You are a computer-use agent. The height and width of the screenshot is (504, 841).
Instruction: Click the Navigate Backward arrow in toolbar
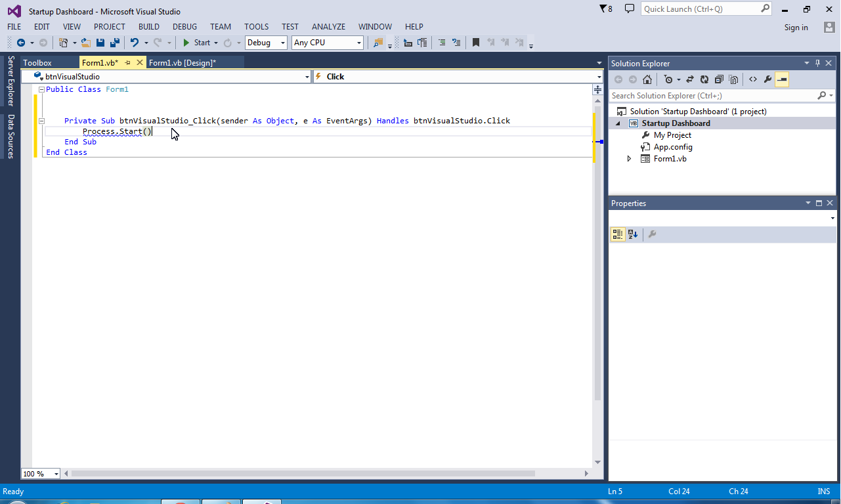pyautogui.click(x=20, y=43)
